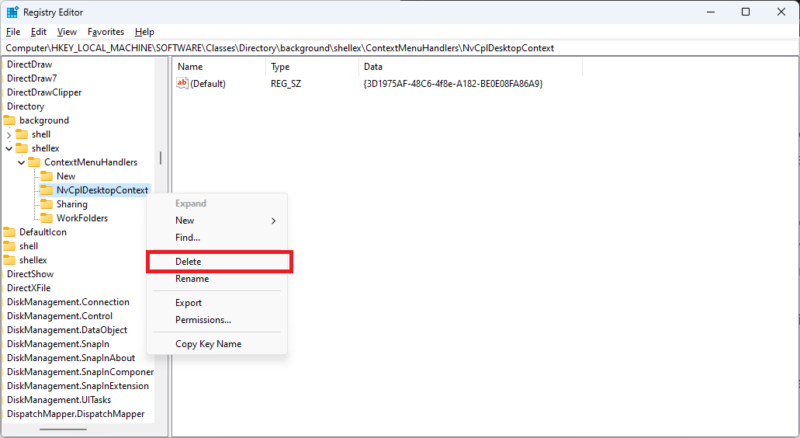Click the registry path address bar
Viewport: 800px width, 438px height.
point(399,48)
